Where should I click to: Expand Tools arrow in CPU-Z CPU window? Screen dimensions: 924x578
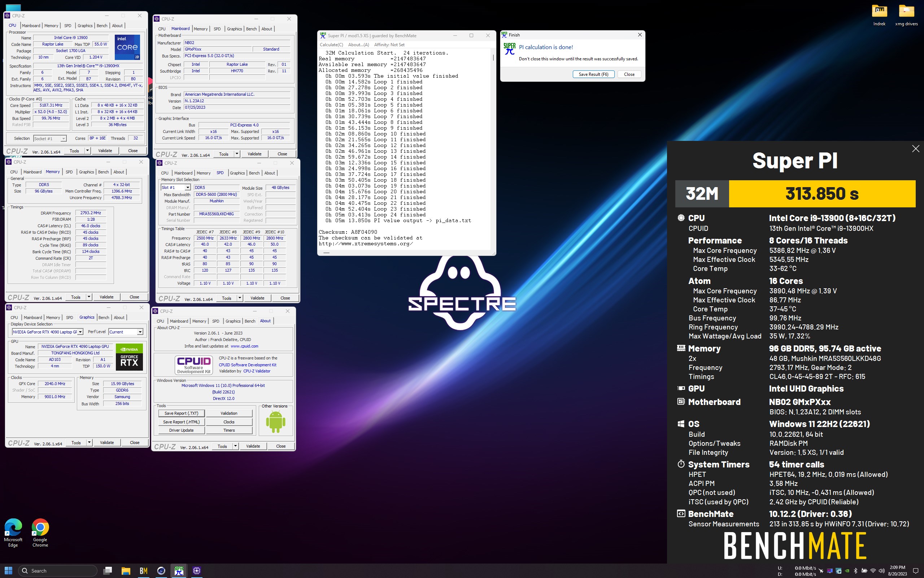(87, 151)
